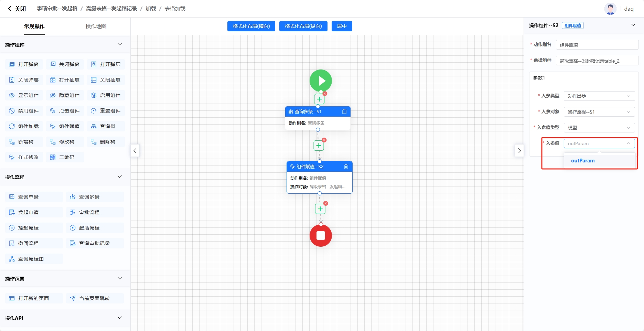The height and width of the screenshot is (331, 644).
Task: Click the 打开弹窗 component
Action: 24,64
